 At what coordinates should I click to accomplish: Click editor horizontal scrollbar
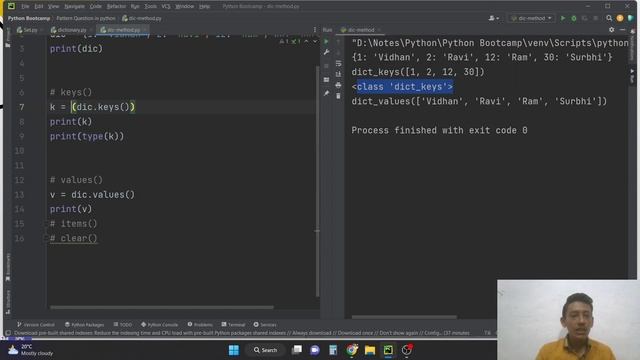click(162, 307)
